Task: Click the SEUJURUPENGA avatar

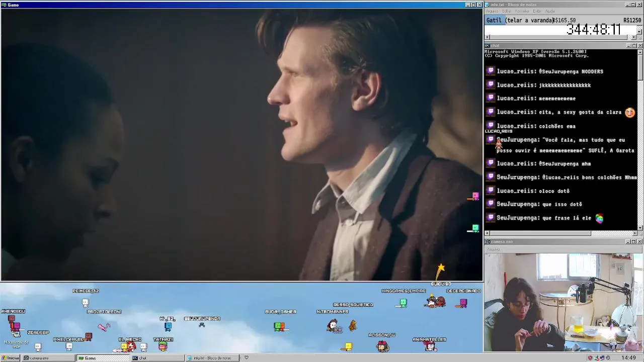Action: (x=202, y=325)
